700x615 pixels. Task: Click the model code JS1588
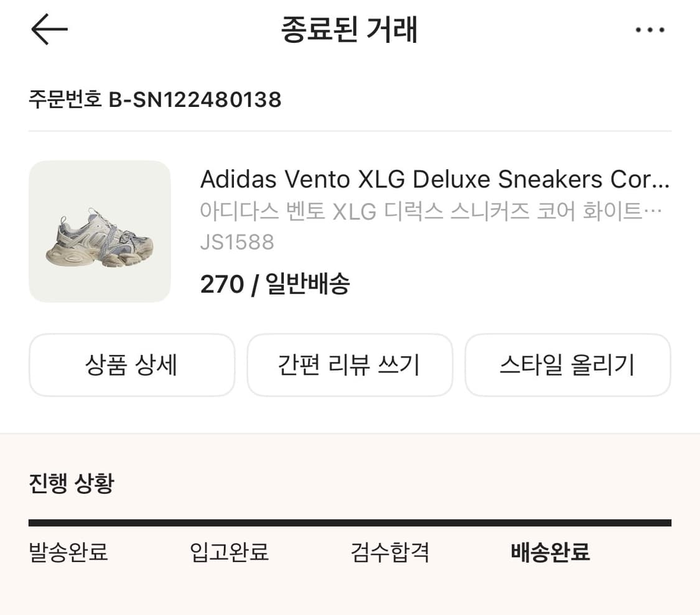(x=237, y=242)
